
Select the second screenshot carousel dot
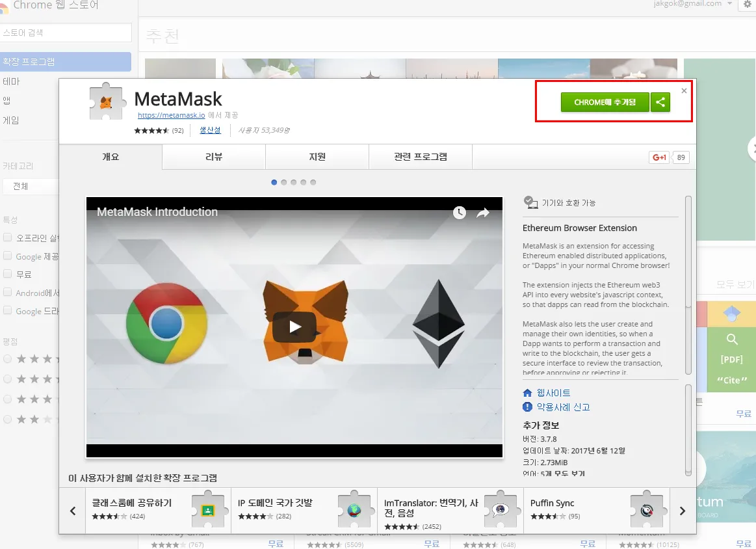click(283, 182)
